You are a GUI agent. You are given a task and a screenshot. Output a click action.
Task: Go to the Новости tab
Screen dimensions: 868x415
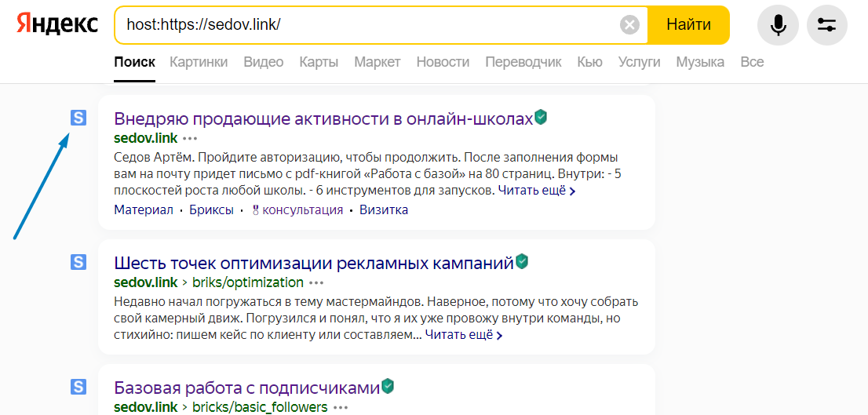[443, 62]
